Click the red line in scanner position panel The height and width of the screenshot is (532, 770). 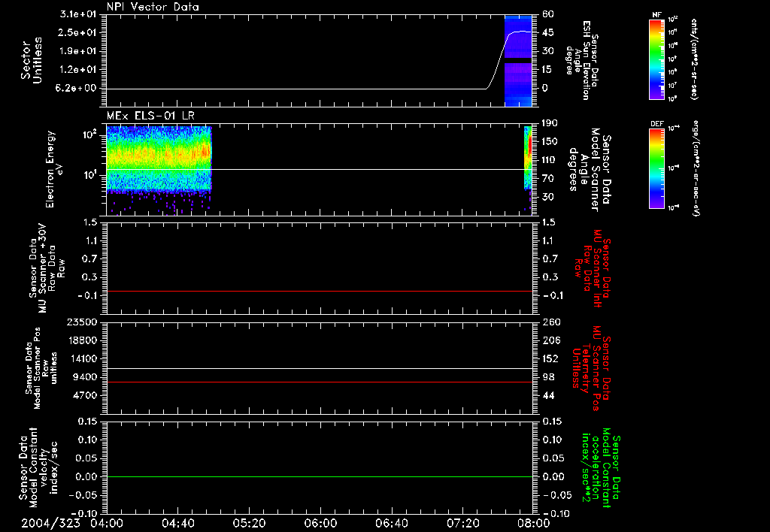tap(319, 382)
